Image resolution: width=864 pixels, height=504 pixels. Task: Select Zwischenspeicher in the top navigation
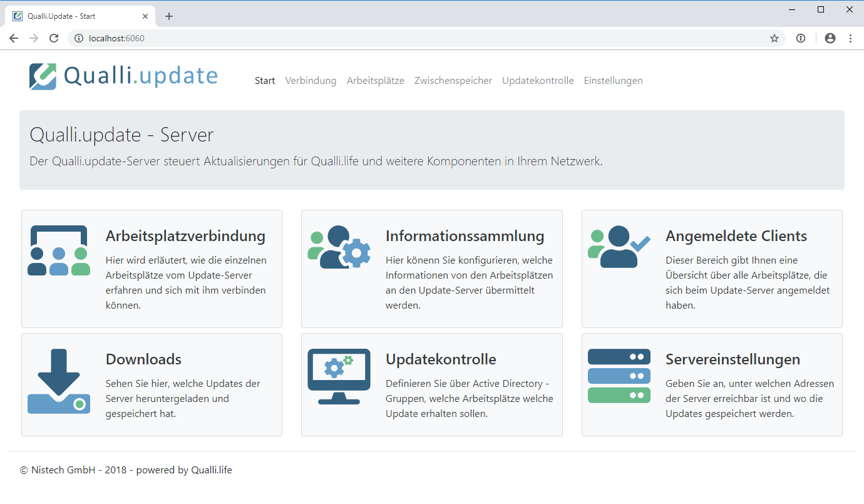coord(453,81)
